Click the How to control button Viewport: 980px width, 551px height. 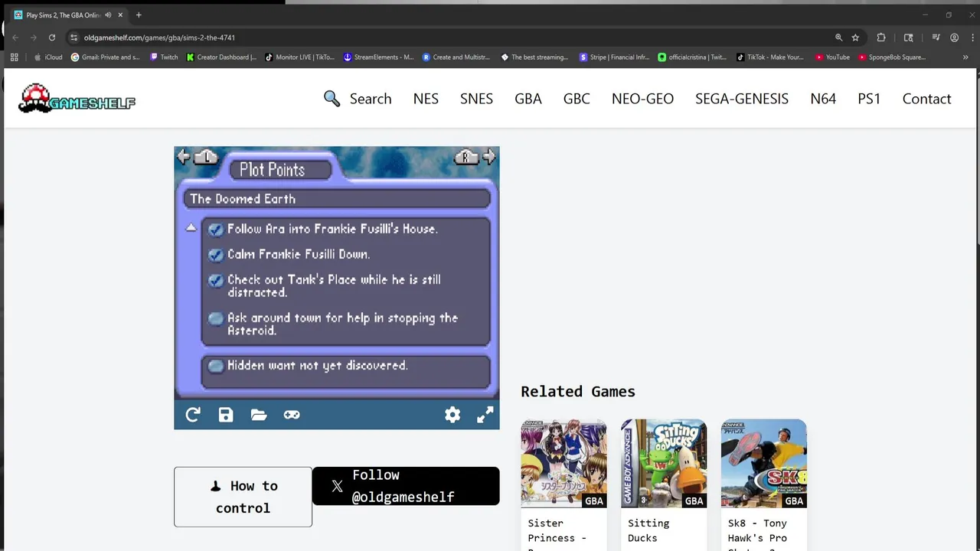(x=243, y=497)
